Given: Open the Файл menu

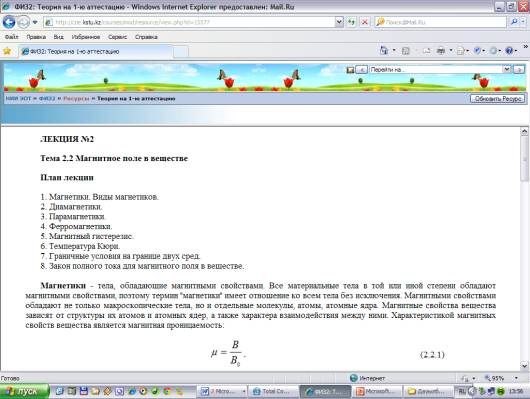Looking at the screenshot, I should pos(11,37).
